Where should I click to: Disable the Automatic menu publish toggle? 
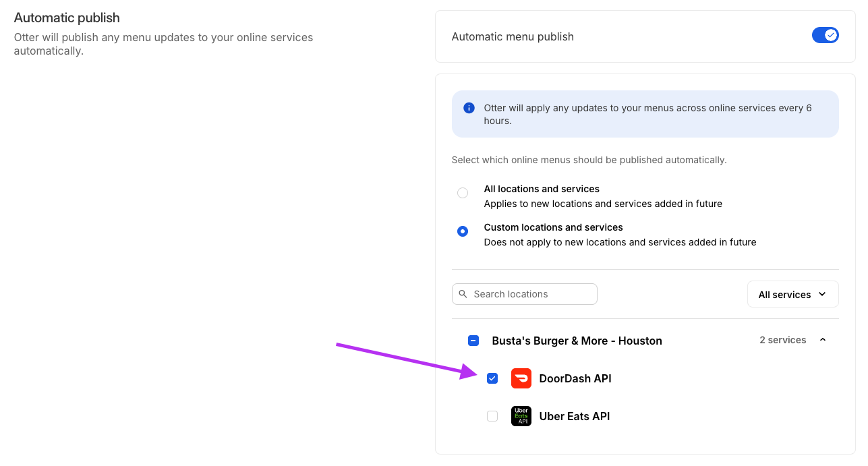[825, 35]
